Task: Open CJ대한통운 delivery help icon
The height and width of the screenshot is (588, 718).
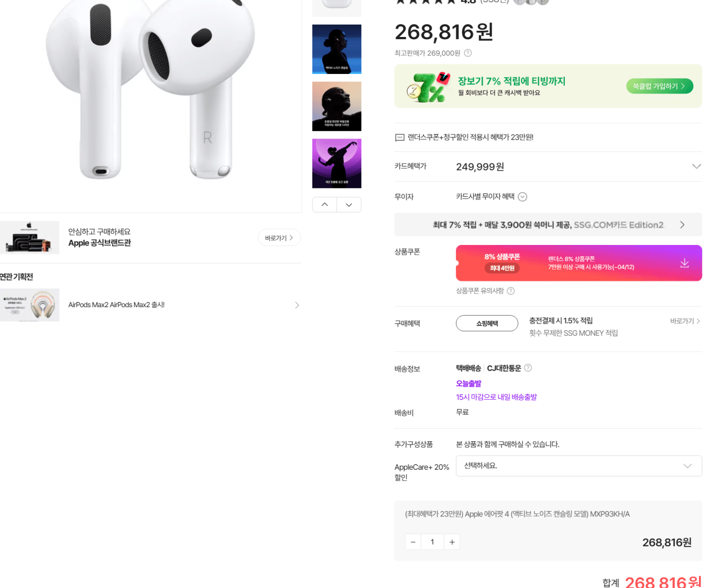Action: pyautogui.click(x=527, y=368)
